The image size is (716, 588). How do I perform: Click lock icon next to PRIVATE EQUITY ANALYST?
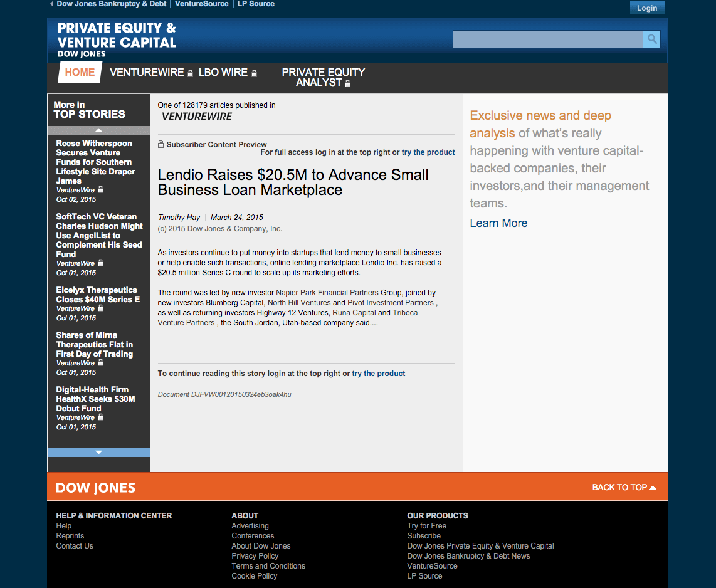[347, 83]
